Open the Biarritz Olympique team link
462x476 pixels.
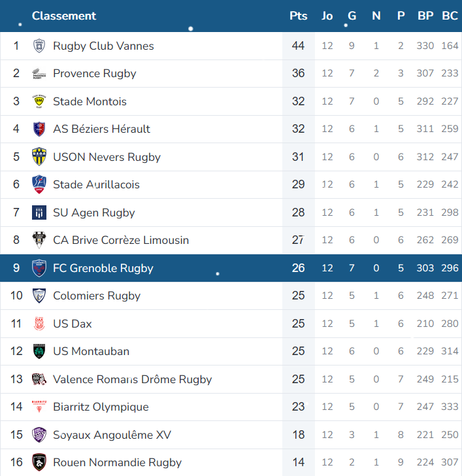coord(101,407)
